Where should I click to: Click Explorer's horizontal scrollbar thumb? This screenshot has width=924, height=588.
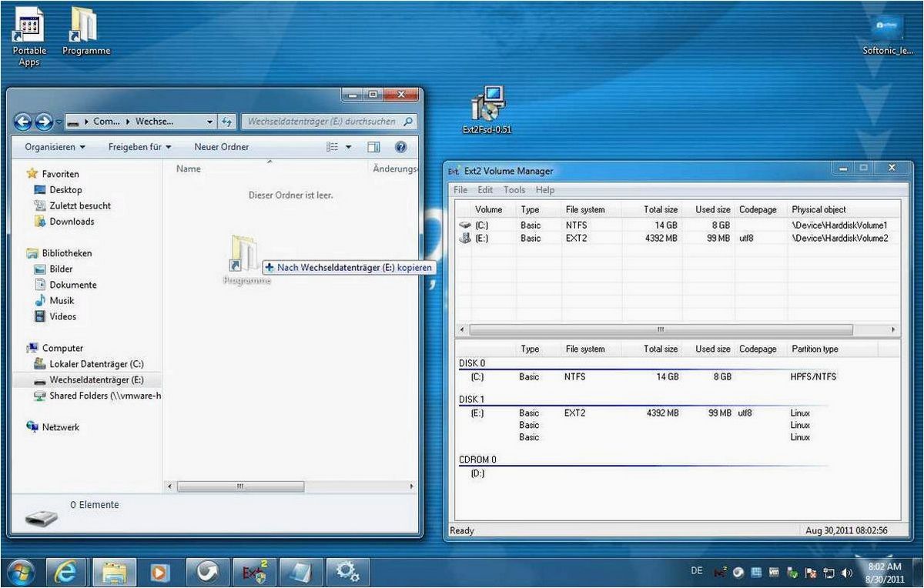point(241,486)
